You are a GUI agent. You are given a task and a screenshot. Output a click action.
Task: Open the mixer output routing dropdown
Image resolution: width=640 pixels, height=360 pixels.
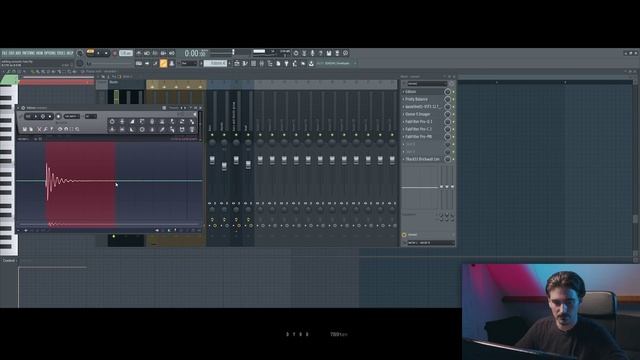pyautogui.click(x=431, y=242)
